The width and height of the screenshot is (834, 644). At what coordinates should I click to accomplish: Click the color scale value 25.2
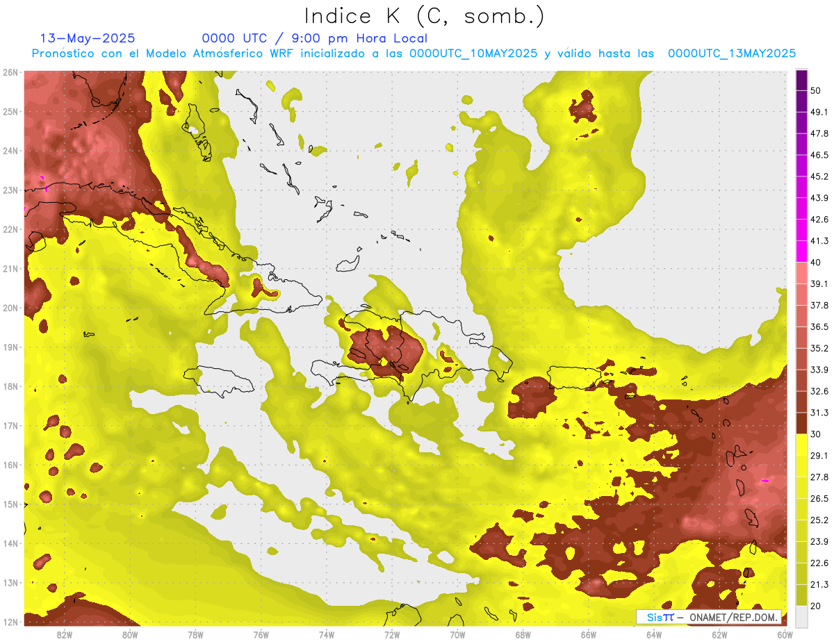pos(820,520)
